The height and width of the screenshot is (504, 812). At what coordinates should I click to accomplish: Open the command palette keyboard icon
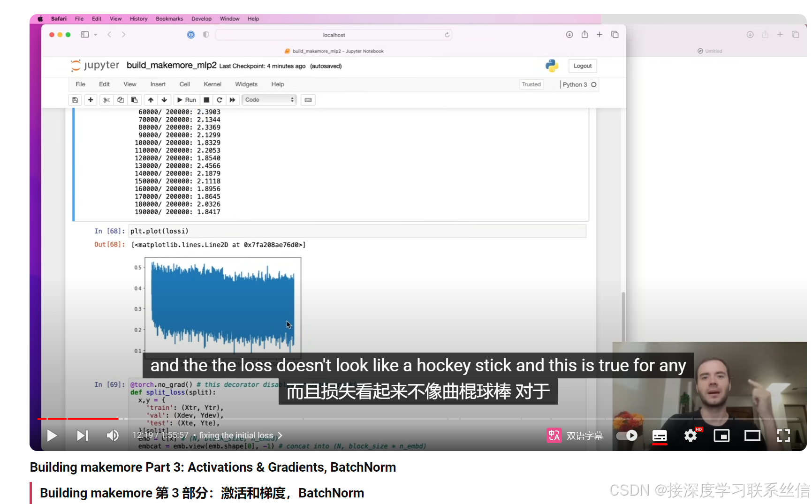click(308, 100)
